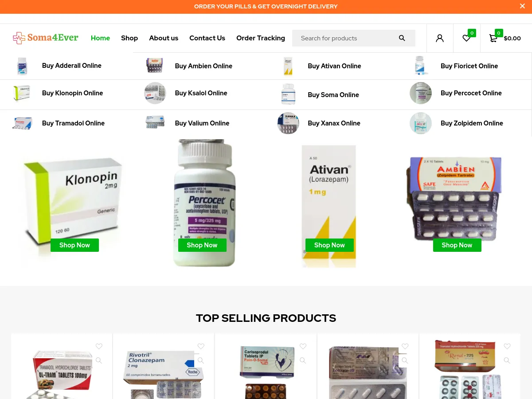Add the Rivotril Clonazepam product to wishlist
Screen dimensions: 532x399
click(x=201, y=346)
